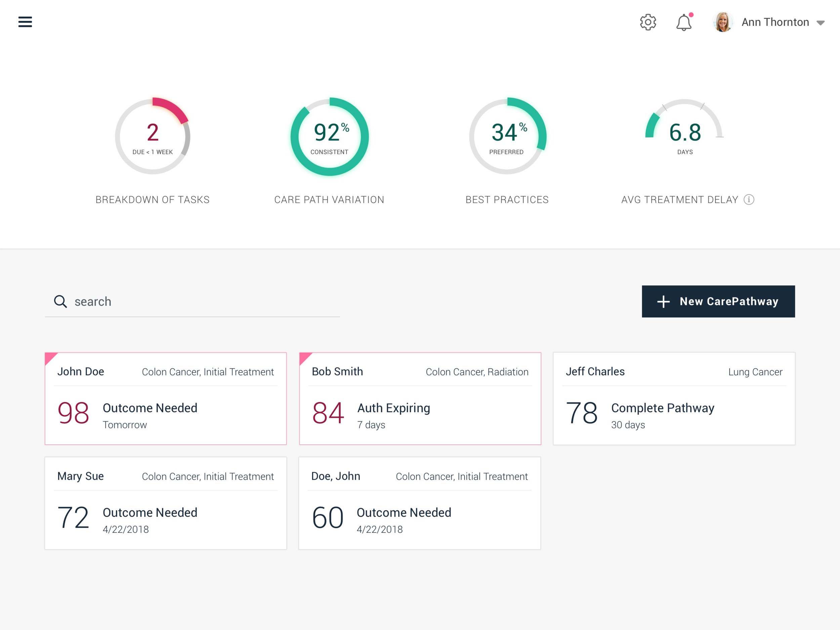This screenshot has height=630, width=840.
Task: Click the Care Path Variation label
Action: tap(329, 199)
